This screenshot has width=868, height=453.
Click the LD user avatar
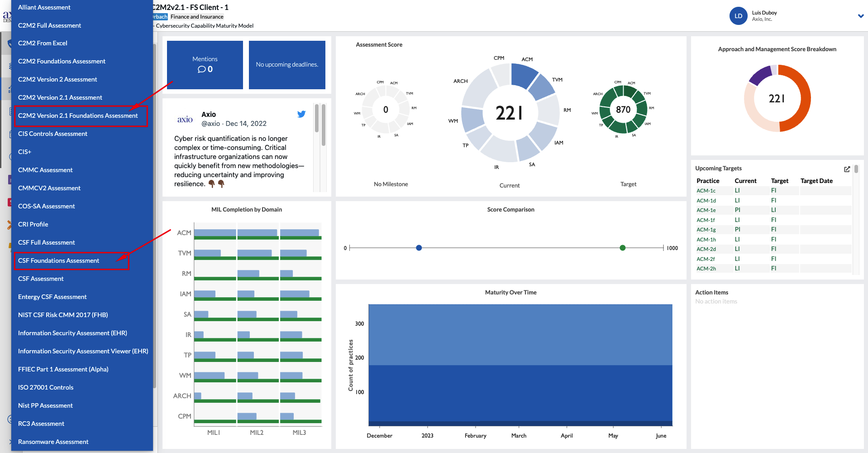click(739, 16)
